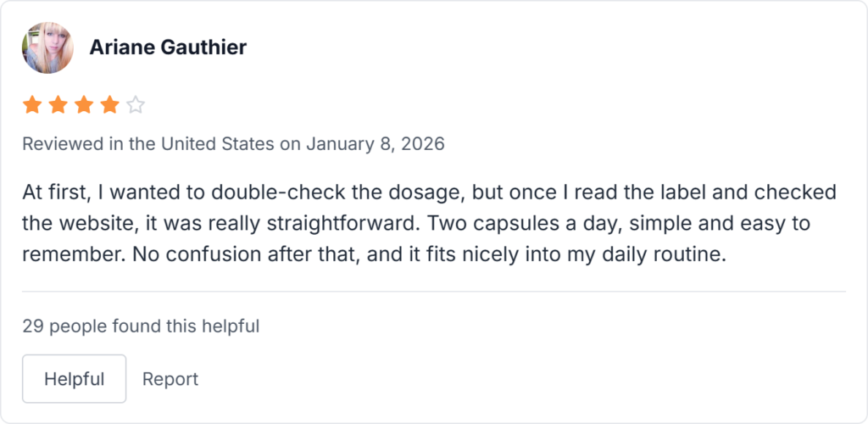This screenshot has width=868, height=424.
Task: Click the "January 8, 2026" date
Action: click(375, 144)
